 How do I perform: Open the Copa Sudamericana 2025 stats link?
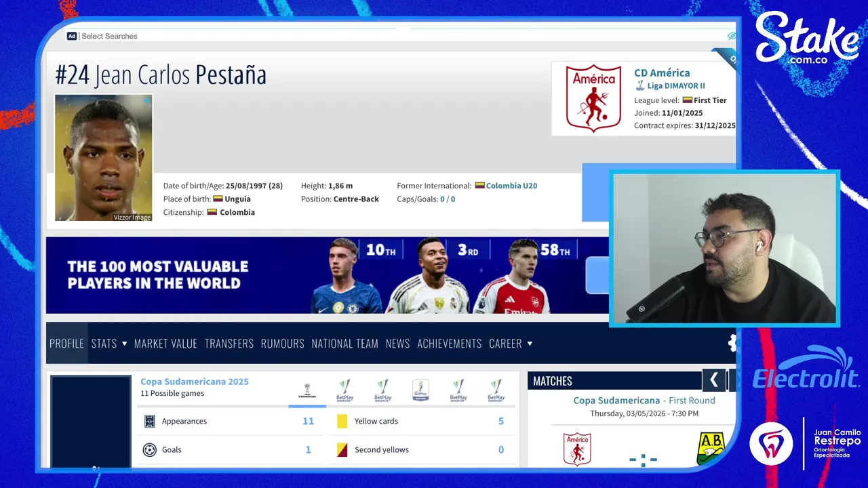coord(195,382)
